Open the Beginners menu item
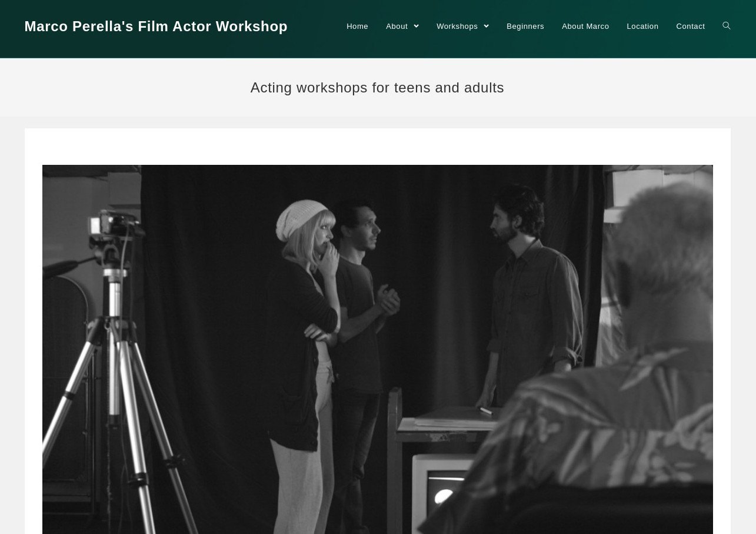 point(525,26)
